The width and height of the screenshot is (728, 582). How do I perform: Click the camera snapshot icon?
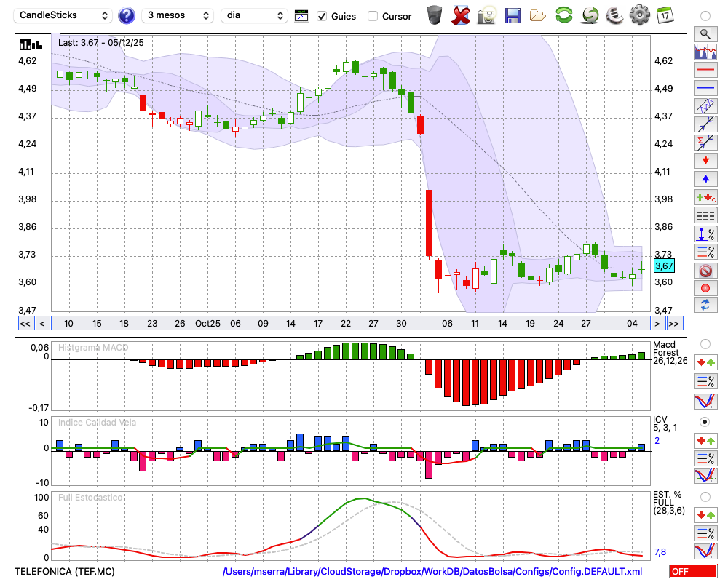click(486, 15)
